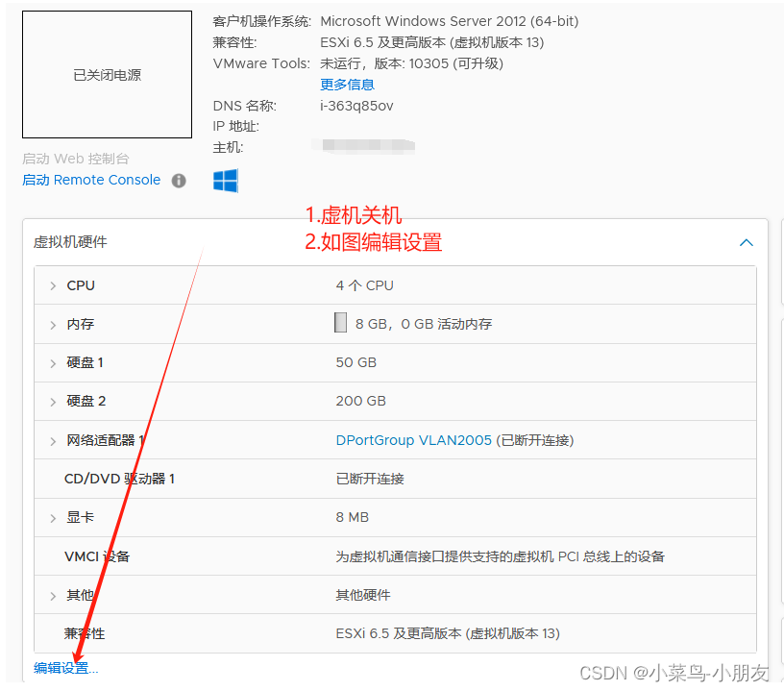Image resolution: width=784 pixels, height=691 pixels.
Task: Click the powered-off VM console thumbnail
Action: (x=107, y=75)
